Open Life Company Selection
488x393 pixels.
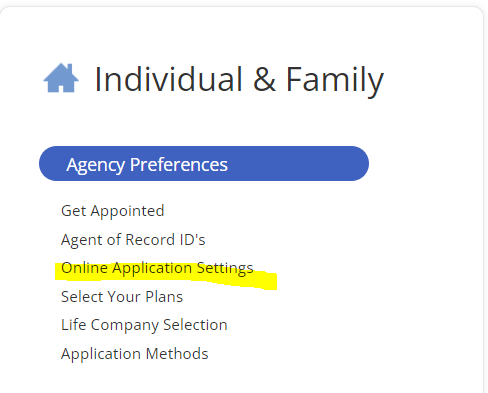coord(144,325)
